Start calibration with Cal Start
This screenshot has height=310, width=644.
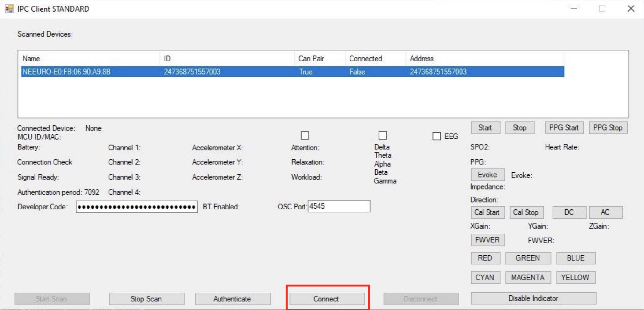pos(487,212)
